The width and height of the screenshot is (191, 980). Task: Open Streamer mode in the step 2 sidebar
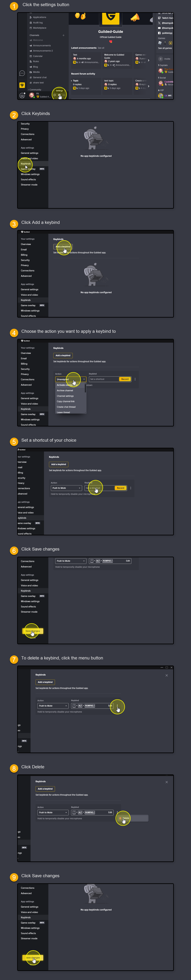(x=29, y=185)
